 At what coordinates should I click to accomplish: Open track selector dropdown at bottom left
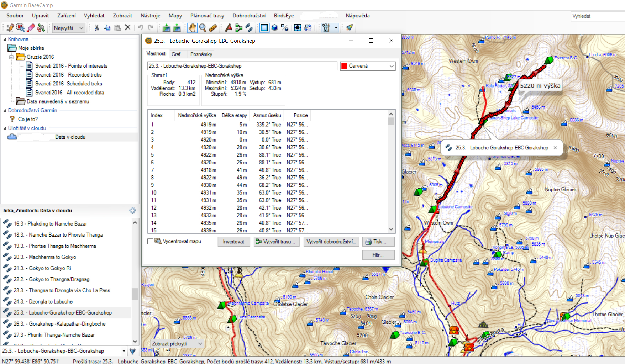click(124, 351)
